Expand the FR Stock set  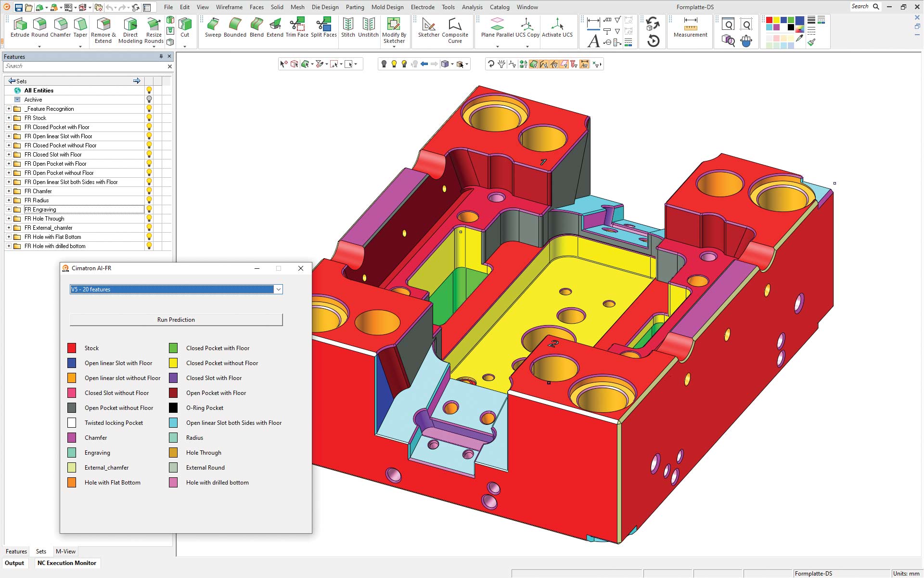[9, 118]
